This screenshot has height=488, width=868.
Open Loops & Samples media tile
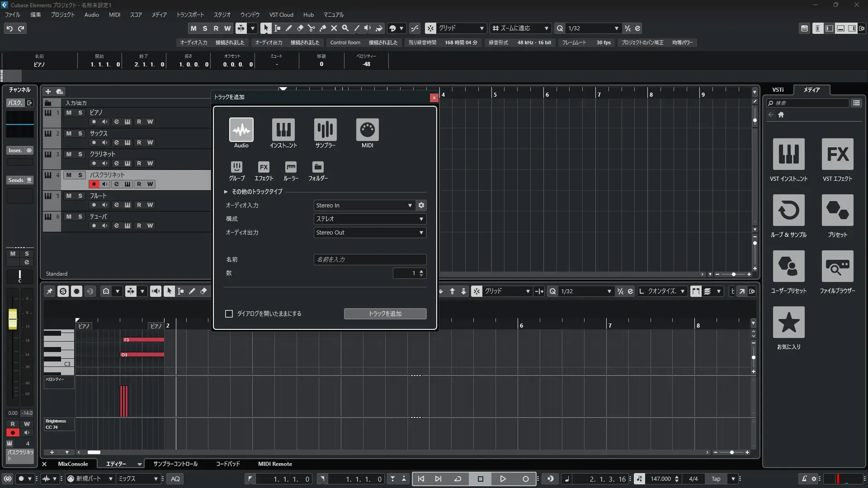(788, 210)
